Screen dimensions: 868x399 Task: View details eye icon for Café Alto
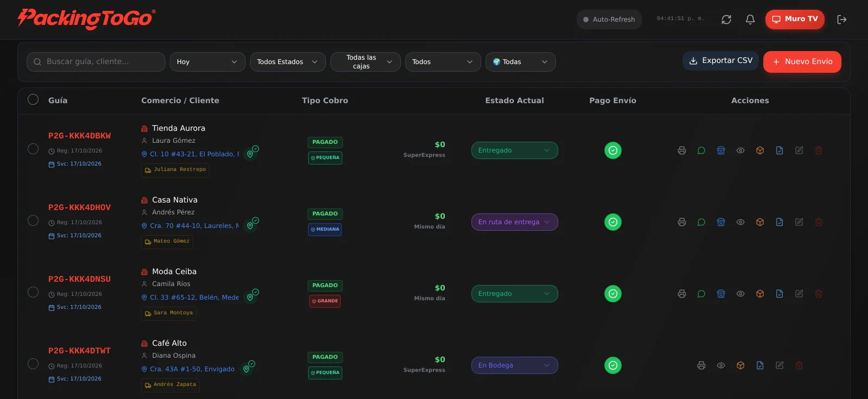[x=721, y=365]
